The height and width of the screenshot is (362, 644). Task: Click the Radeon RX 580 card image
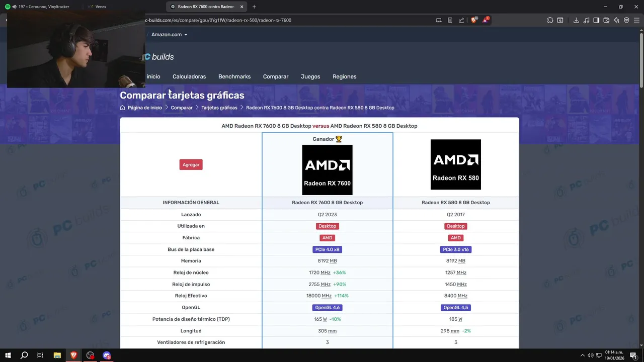456,164
